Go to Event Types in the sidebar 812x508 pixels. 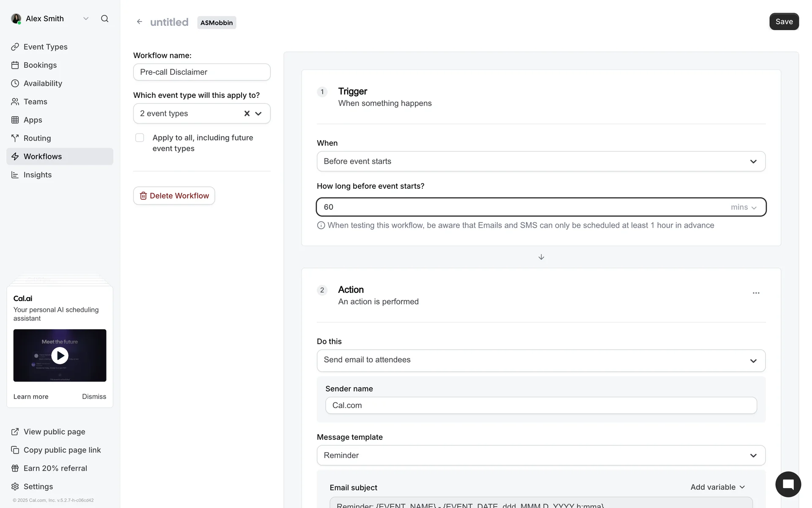(x=45, y=47)
